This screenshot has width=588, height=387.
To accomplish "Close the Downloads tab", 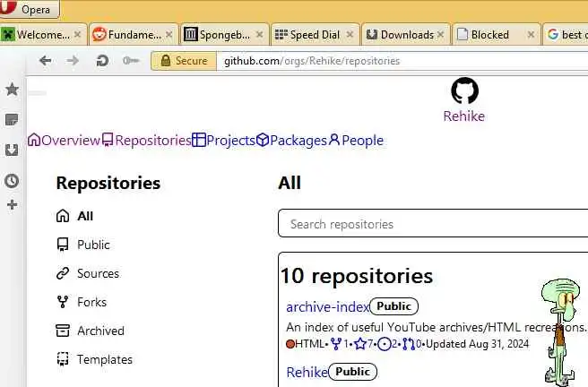I will tap(441, 34).
